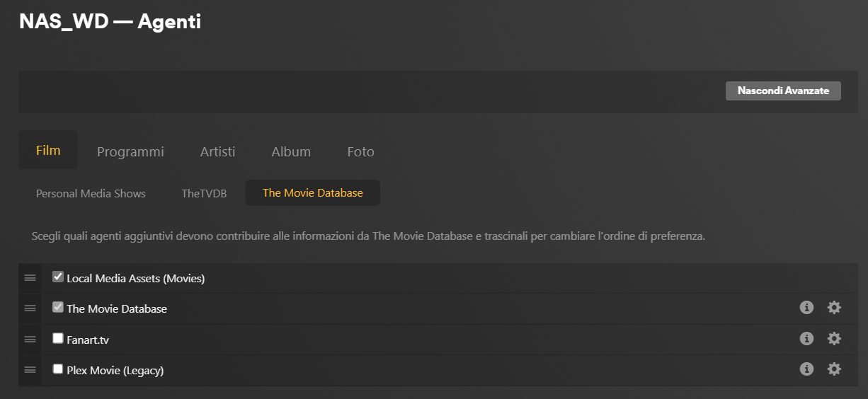This screenshot has height=399, width=868.
Task: Switch to the Programmi tab
Action: click(x=130, y=151)
